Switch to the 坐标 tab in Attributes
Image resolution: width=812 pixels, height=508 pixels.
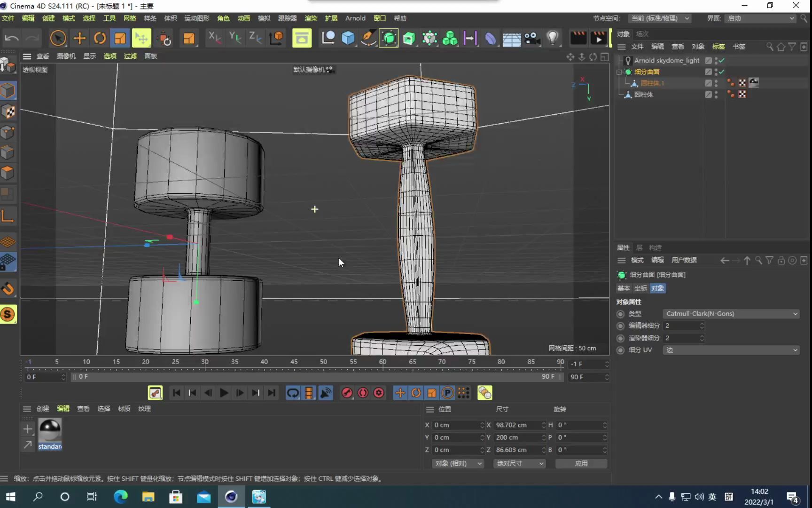click(640, 288)
